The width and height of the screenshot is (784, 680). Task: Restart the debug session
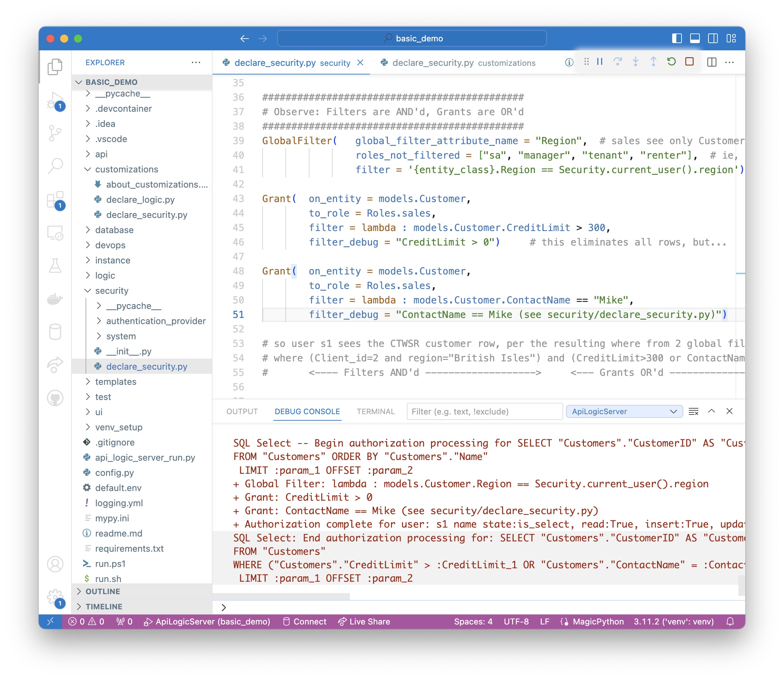coord(671,62)
